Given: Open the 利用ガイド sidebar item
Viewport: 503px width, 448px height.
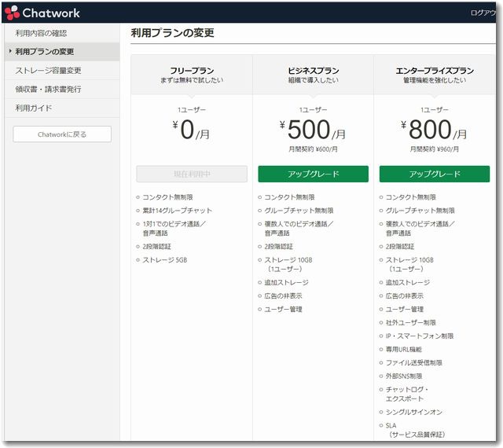Looking at the screenshot, I should coord(34,108).
